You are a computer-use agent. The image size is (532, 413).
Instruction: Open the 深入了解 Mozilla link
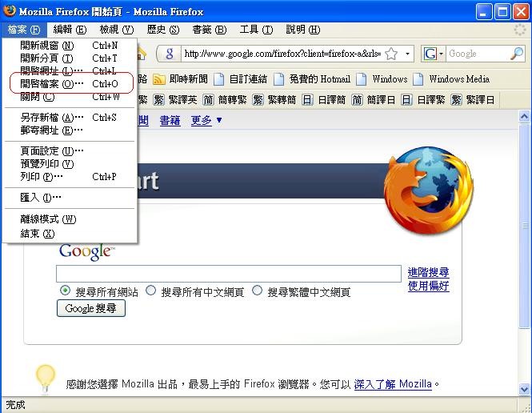394,384
